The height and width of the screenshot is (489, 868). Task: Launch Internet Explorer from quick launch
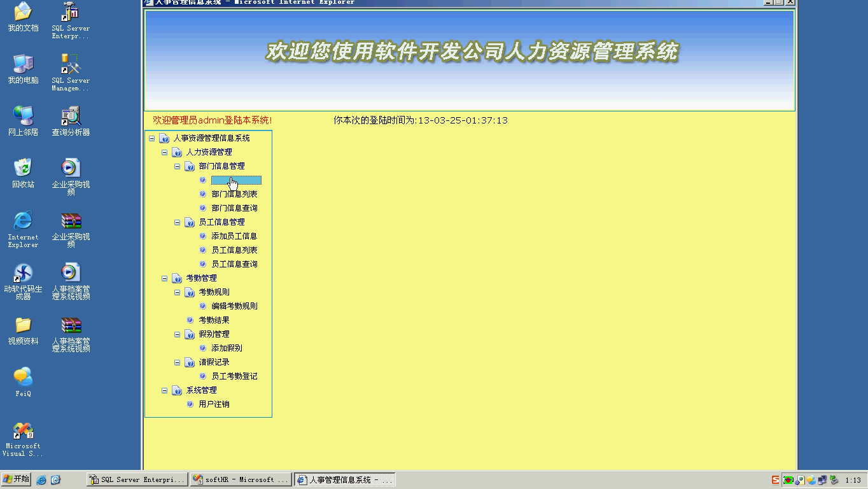coord(41,480)
